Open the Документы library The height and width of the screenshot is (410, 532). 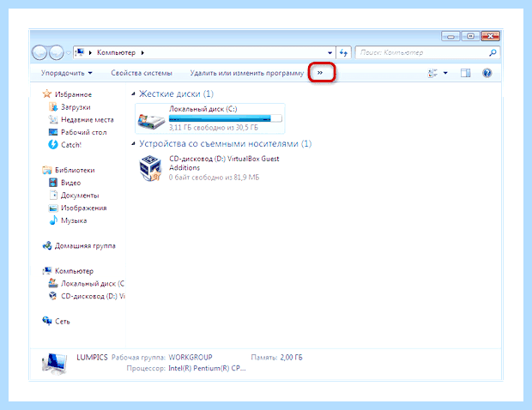tap(80, 196)
